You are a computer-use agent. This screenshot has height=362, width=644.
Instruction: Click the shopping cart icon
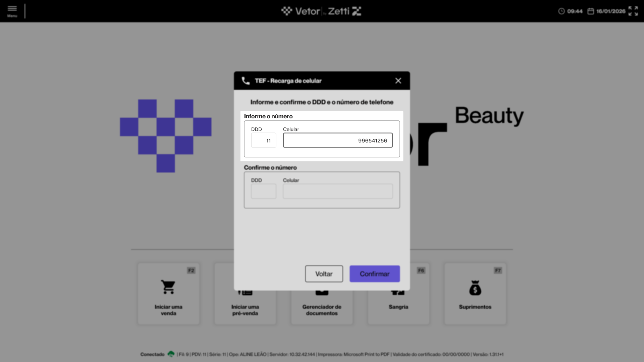tap(168, 287)
